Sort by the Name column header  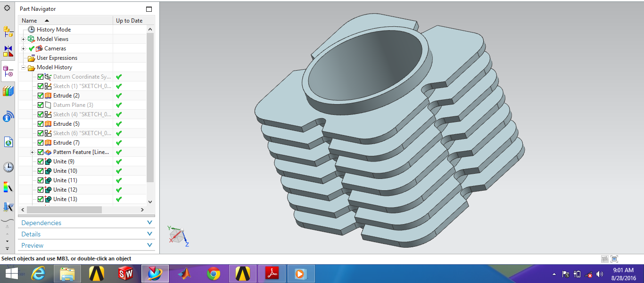point(29,20)
